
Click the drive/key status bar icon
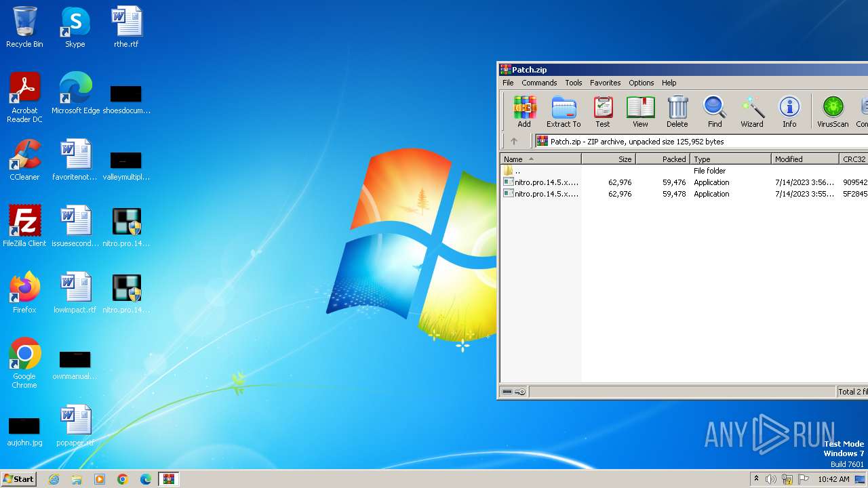coord(514,392)
